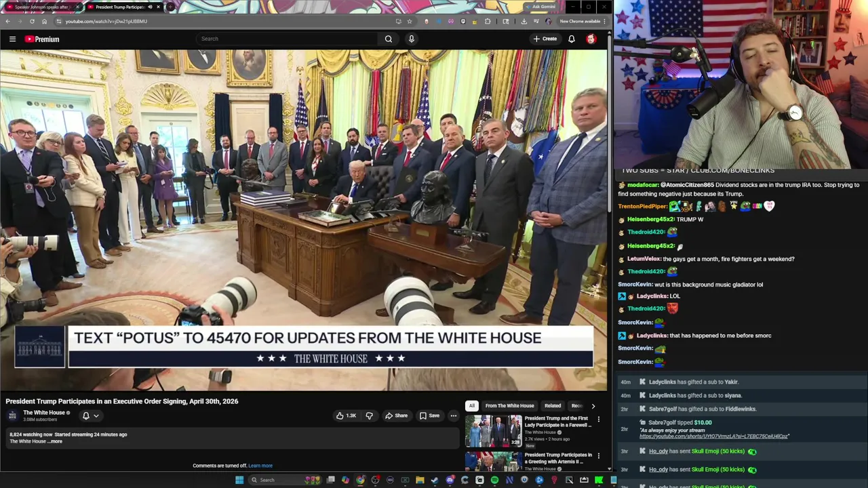This screenshot has height=488, width=868.
Task: Open Task View on taskbar
Action: tap(330, 480)
